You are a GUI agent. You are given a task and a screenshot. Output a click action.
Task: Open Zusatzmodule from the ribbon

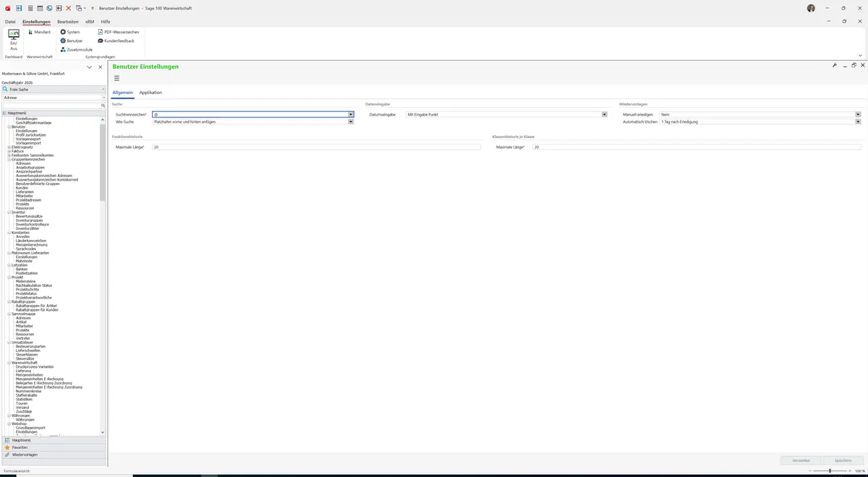[77, 49]
